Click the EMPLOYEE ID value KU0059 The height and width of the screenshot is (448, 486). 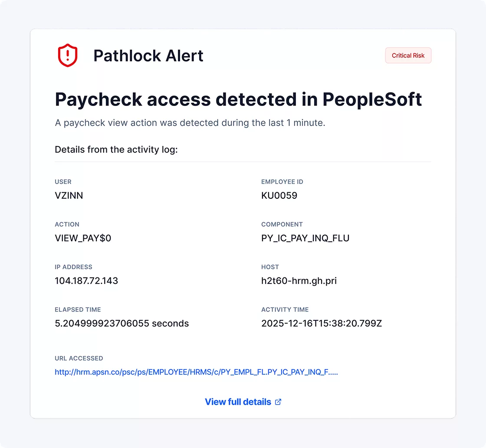tap(279, 195)
